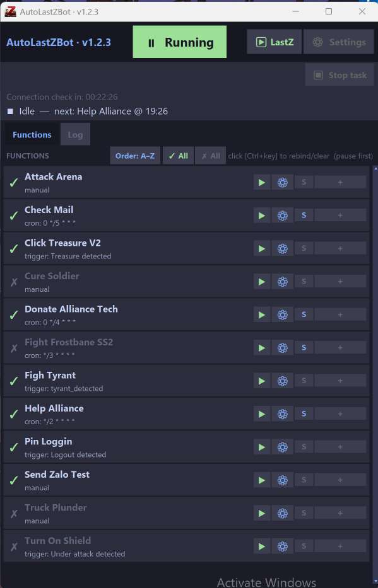Screen dimensions: 378x588
Task: Open Turn On Shield gear settings
Action: 282,546
